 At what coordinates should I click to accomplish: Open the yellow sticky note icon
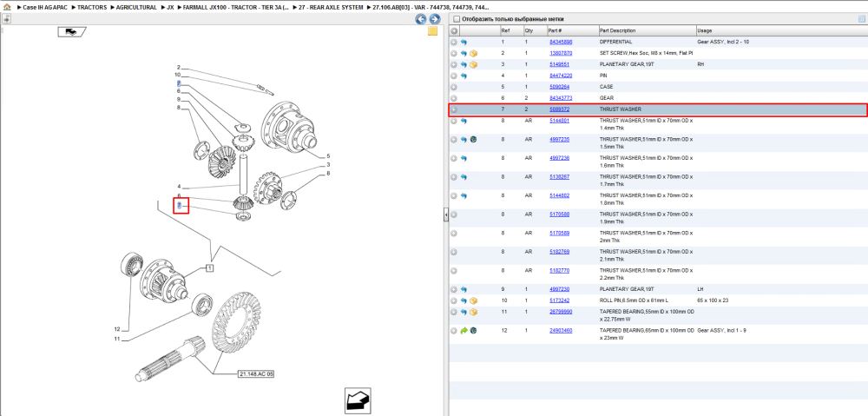pyautogui.click(x=433, y=31)
